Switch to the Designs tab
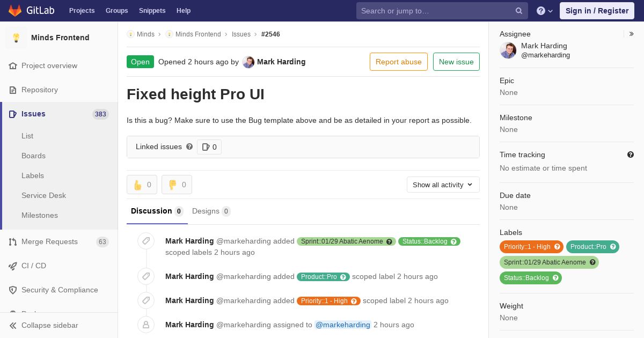The height and width of the screenshot is (338, 644). tap(211, 211)
